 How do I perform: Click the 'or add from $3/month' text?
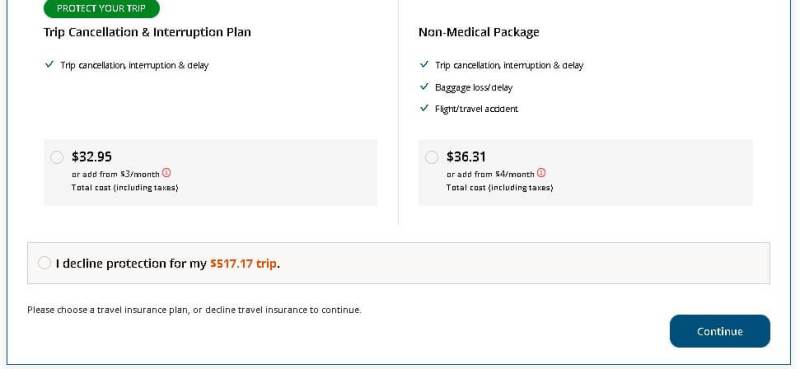[116, 174]
